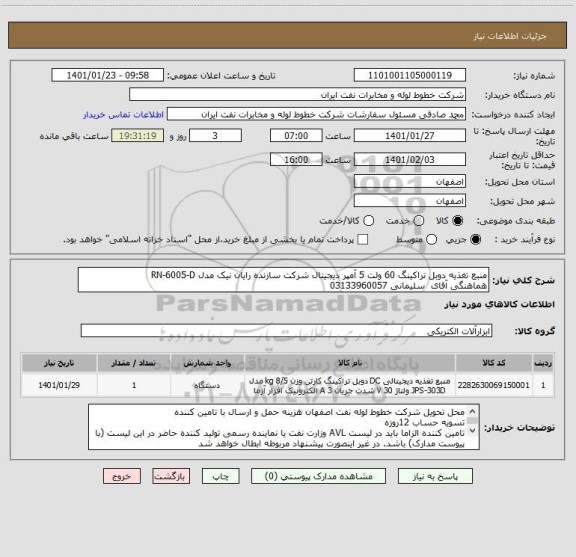Click the response deadline date 1401/01/27 field

[x=410, y=136]
